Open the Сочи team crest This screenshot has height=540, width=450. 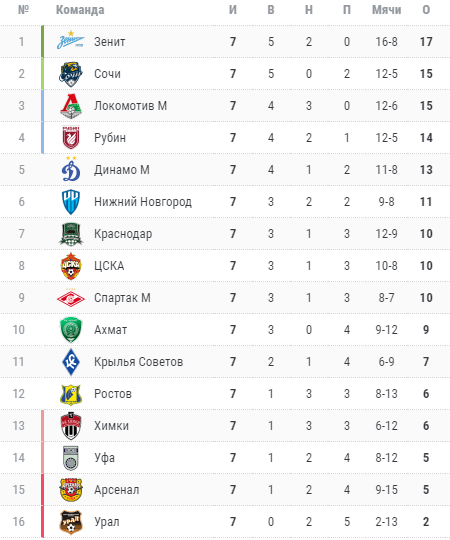coord(71,74)
